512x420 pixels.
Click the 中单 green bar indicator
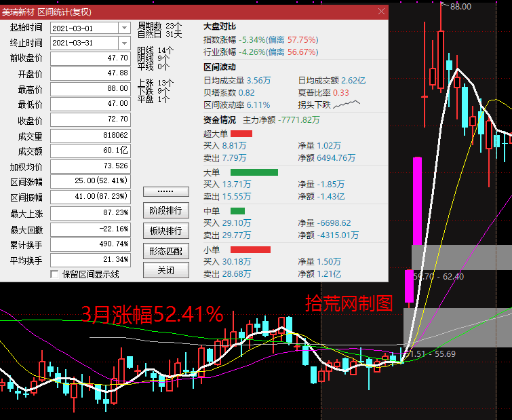tap(237, 211)
